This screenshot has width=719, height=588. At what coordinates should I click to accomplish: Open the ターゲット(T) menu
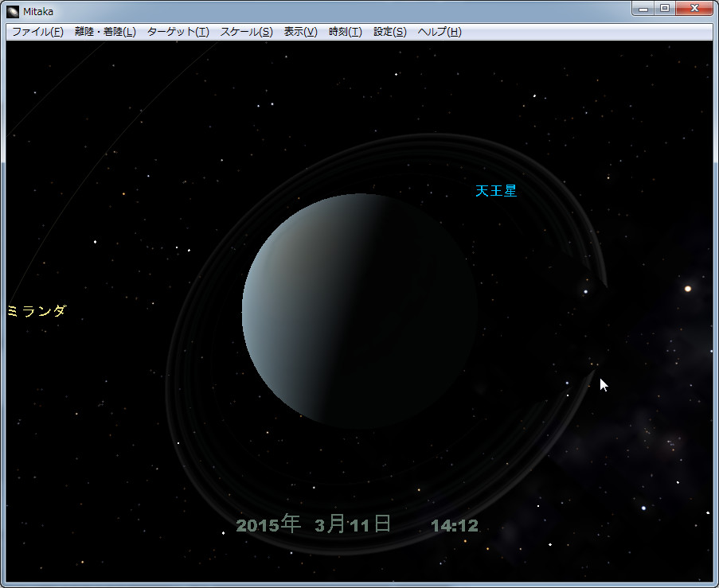tap(178, 32)
